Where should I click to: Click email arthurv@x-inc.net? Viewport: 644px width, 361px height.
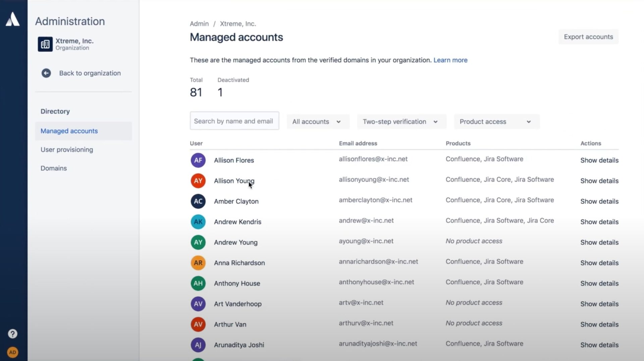pos(366,323)
